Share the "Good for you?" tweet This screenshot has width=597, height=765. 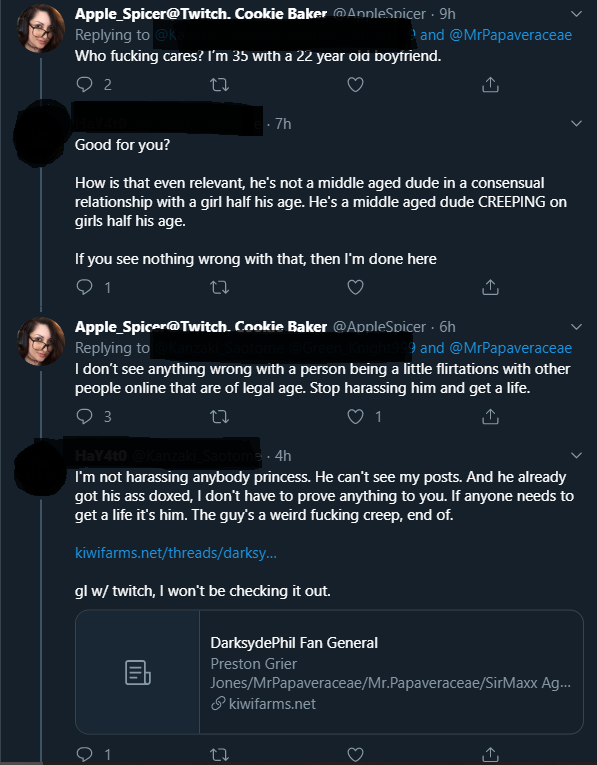490,287
